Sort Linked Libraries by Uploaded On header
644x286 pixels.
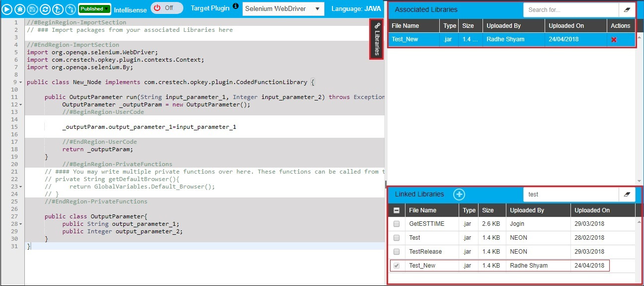click(602, 210)
